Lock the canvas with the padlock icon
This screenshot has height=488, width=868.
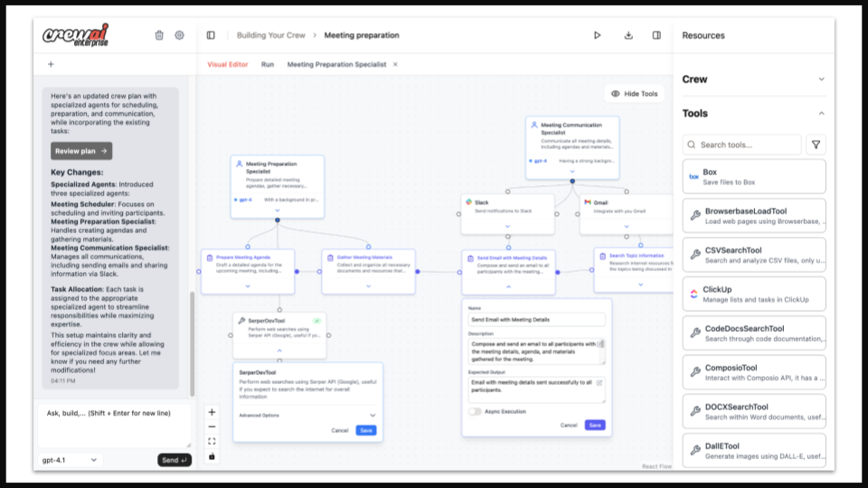coord(212,456)
